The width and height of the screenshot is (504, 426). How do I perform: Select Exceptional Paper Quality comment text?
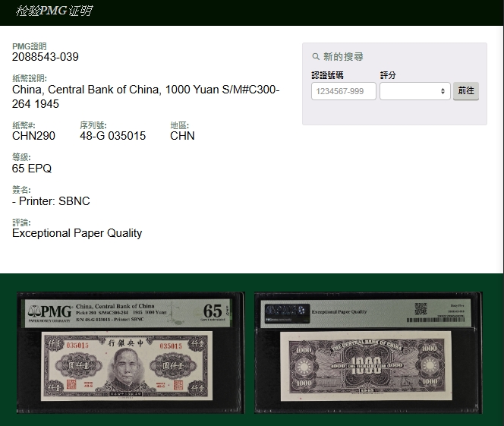(x=77, y=233)
